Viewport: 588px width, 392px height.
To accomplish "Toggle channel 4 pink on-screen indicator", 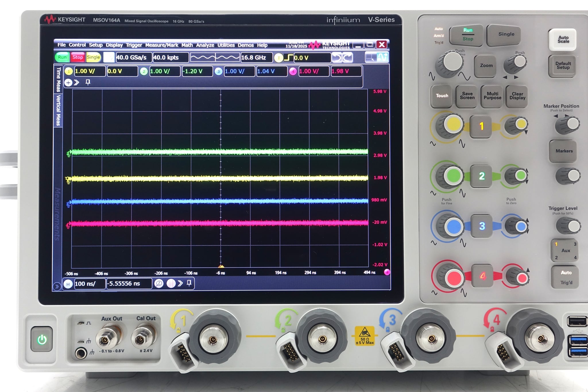I will coord(293,71).
